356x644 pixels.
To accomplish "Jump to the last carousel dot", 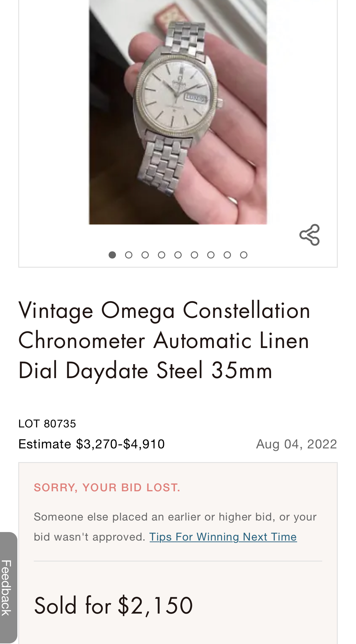I will (x=244, y=255).
